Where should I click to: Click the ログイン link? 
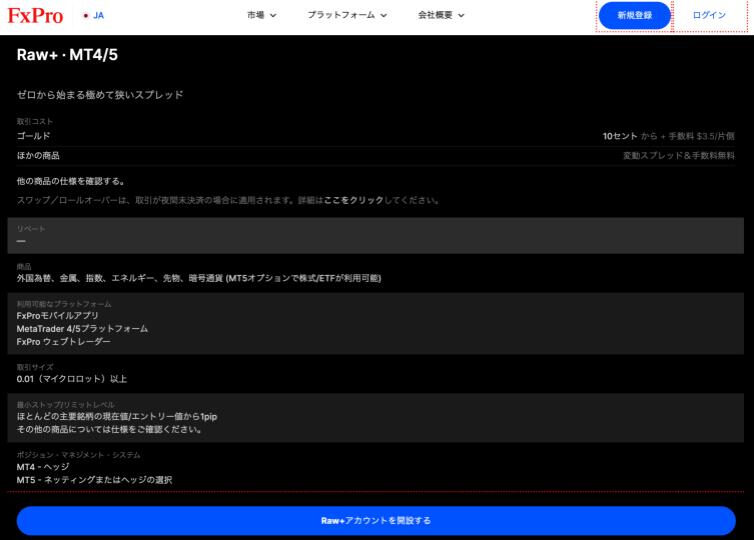(x=709, y=15)
